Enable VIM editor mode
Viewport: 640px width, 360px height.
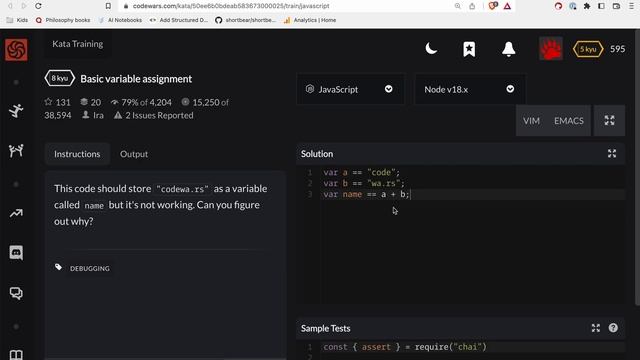531,121
